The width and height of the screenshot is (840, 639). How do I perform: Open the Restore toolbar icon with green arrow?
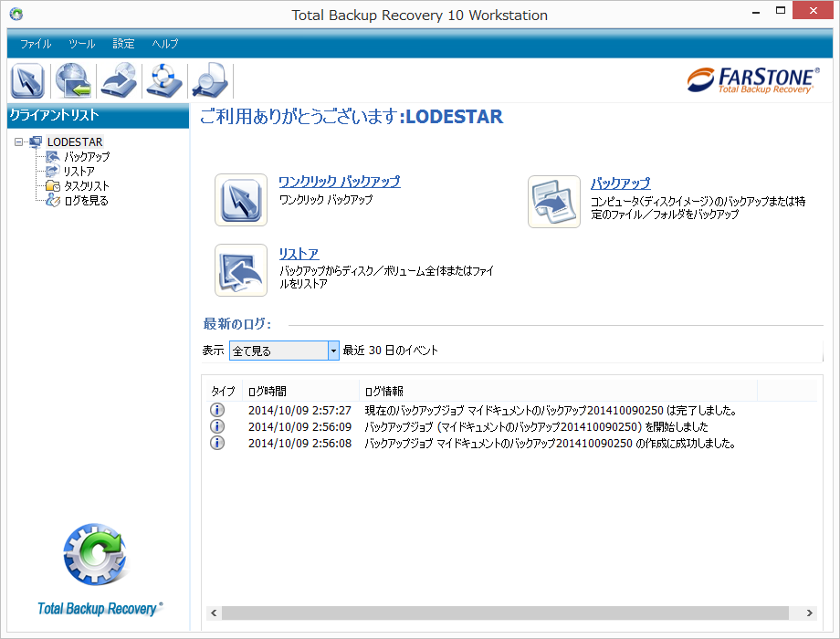pos(72,80)
